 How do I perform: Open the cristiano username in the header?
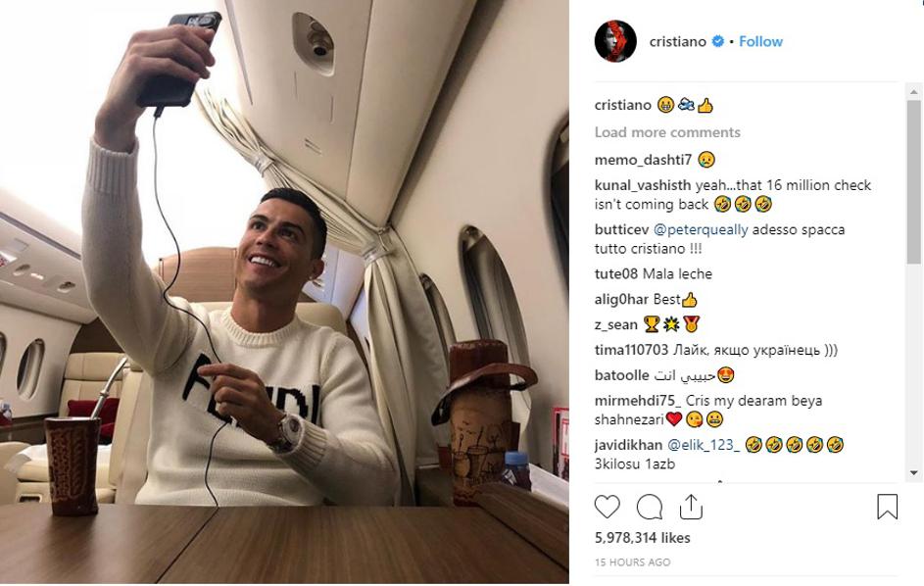[678, 41]
